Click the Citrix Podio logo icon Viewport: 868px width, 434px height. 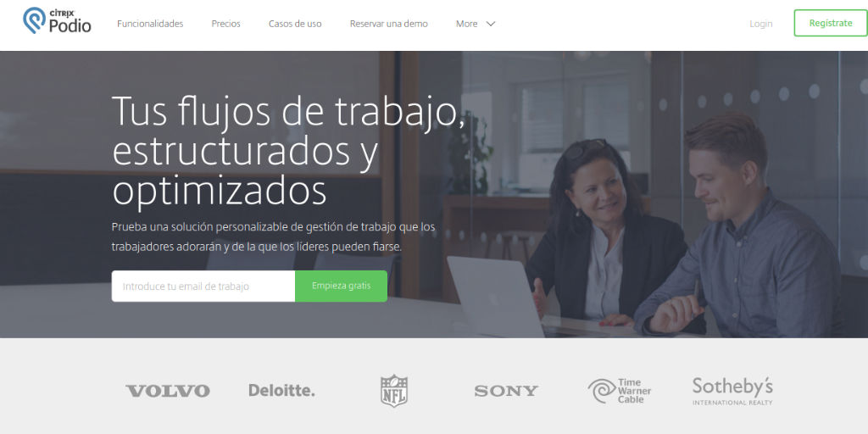[34, 20]
